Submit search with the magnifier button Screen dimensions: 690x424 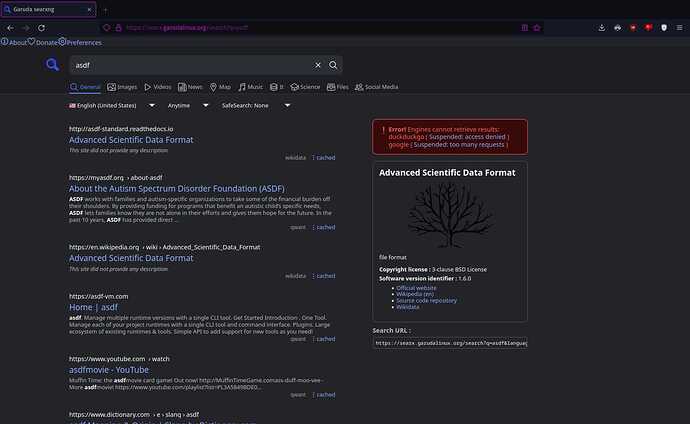tap(333, 65)
